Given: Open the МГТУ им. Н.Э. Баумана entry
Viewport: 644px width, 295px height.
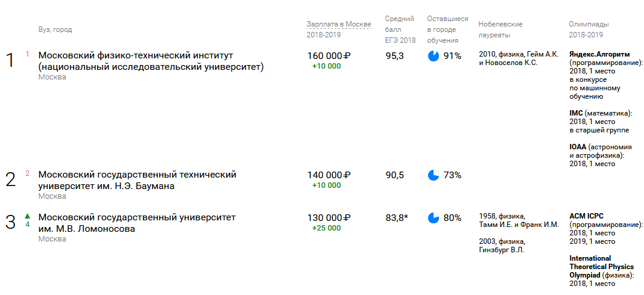Looking at the screenshot, I should 137,180.
